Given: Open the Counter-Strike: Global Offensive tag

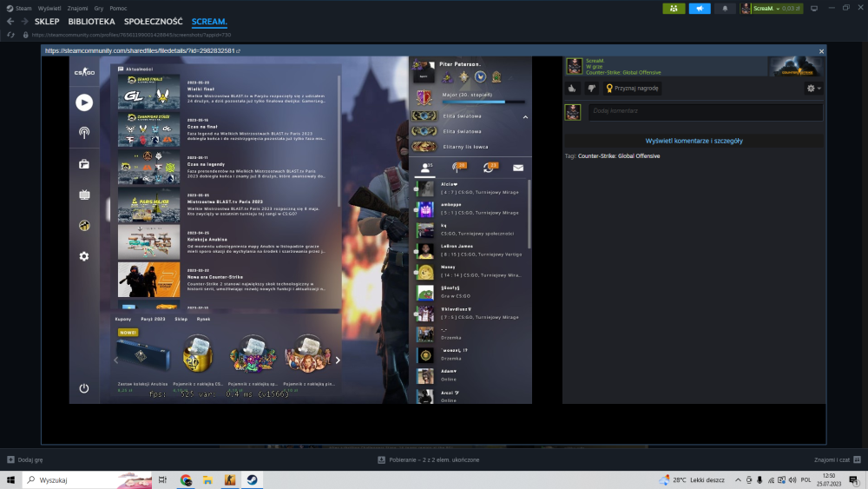Looking at the screenshot, I should click(x=619, y=156).
